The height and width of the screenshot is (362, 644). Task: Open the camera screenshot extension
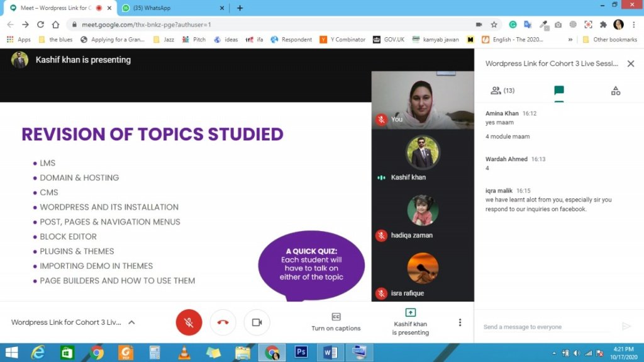558,25
